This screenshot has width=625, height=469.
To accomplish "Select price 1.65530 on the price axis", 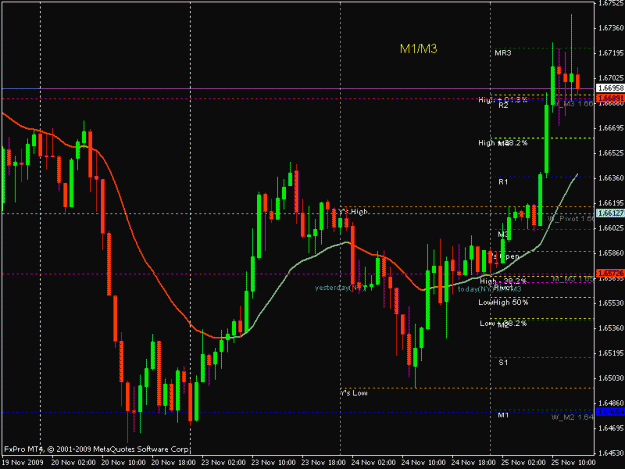I will coord(611,303).
